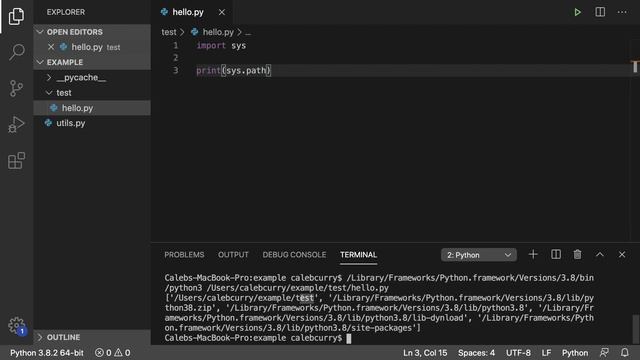The height and width of the screenshot is (360, 640).
Task: Change encoding via UTF-8
Action: (518, 353)
